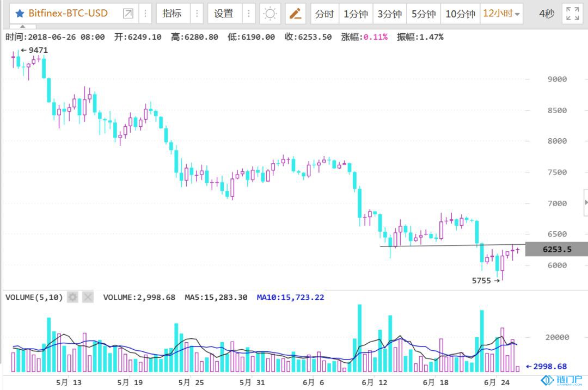Screen dimensions: 588x390
Task: Click the blue favorite star icon
Action: coord(20,14)
